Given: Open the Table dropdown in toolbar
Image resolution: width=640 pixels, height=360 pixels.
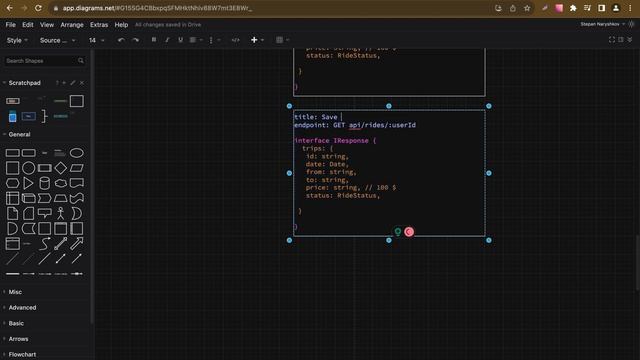Looking at the screenshot, I should point(282,40).
